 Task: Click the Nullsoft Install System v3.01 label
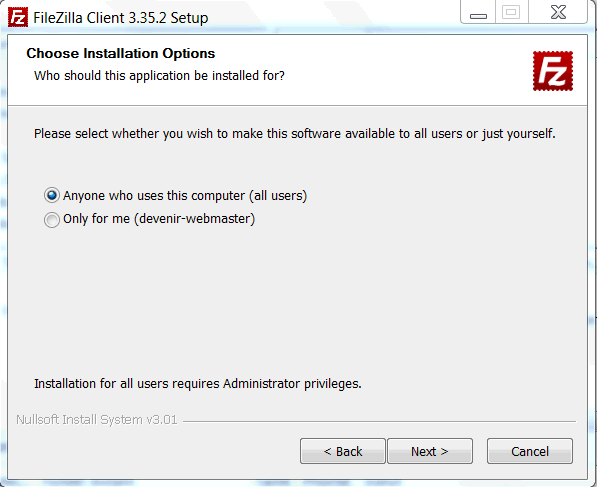tap(97, 420)
